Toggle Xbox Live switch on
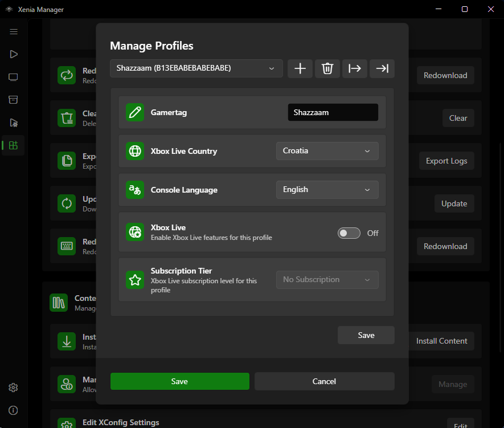 click(349, 233)
